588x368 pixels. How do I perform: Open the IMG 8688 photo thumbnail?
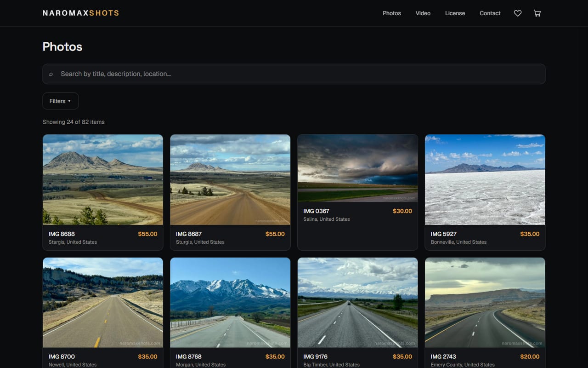103,179
